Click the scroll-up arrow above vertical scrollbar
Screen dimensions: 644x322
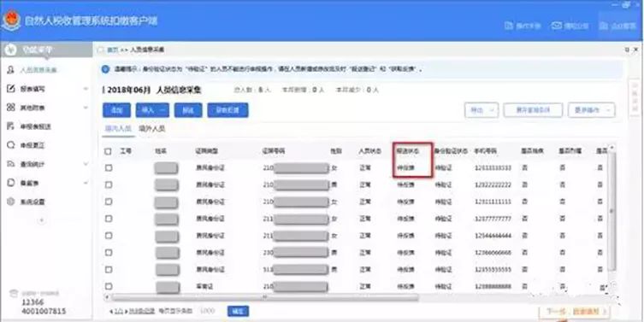(x=612, y=147)
